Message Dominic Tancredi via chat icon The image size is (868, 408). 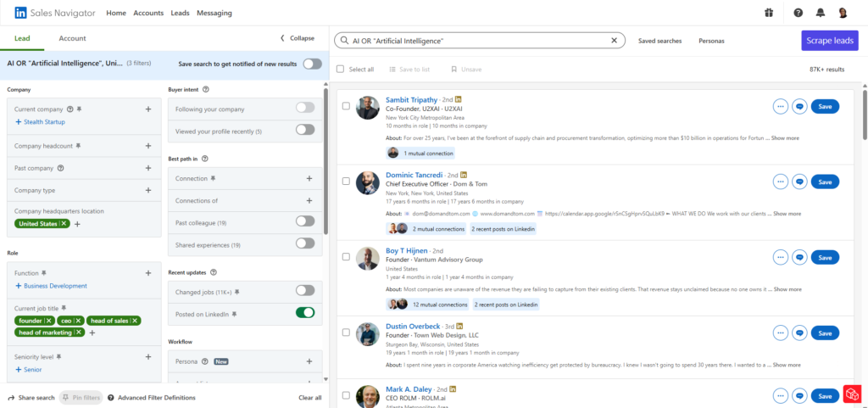[799, 182]
